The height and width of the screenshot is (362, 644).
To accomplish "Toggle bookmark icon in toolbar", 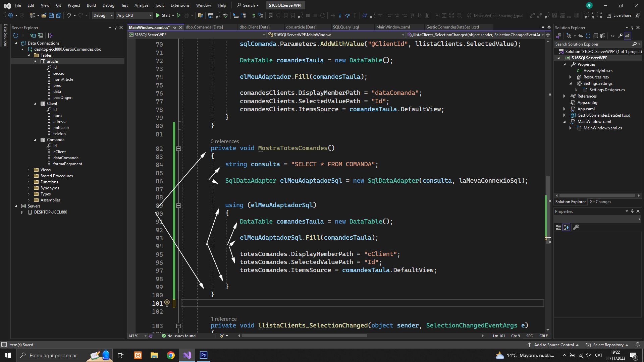I will click(270, 15).
